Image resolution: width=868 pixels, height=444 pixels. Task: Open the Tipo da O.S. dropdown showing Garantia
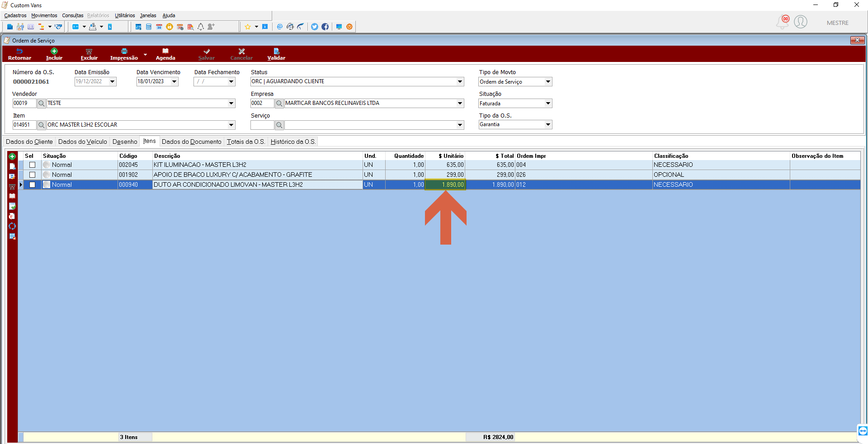[x=548, y=124]
